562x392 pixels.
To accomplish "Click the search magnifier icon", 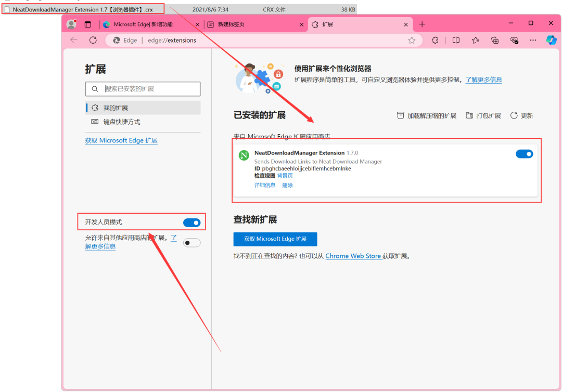I will tap(95, 89).
